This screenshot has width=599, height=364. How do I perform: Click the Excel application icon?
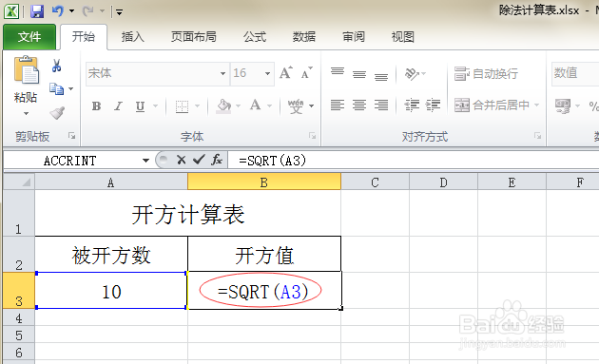tap(11, 11)
